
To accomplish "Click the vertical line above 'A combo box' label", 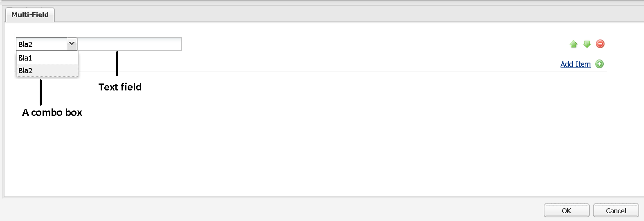I will click(41, 92).
